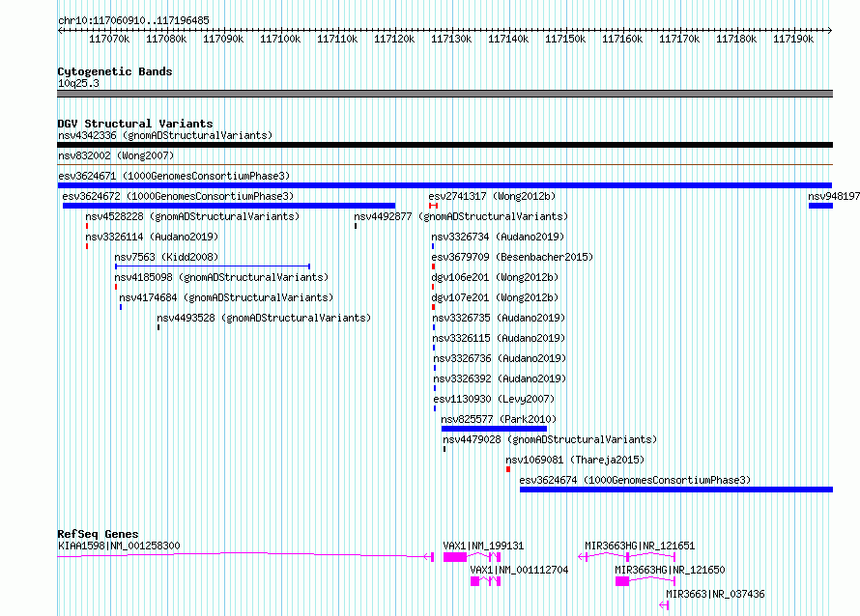
Task: Click the 117070k ruler label
Action: (109, 39)
